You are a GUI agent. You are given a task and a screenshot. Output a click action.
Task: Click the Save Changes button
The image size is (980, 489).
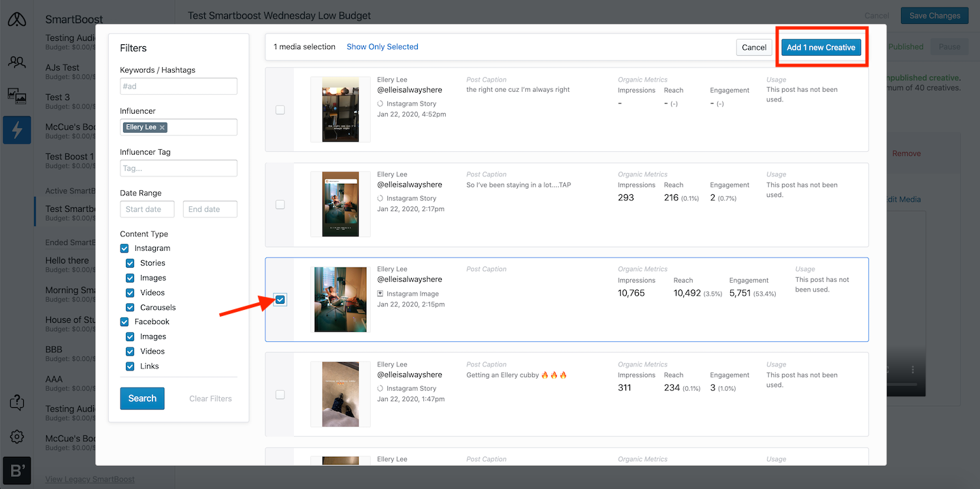[934, 16]
